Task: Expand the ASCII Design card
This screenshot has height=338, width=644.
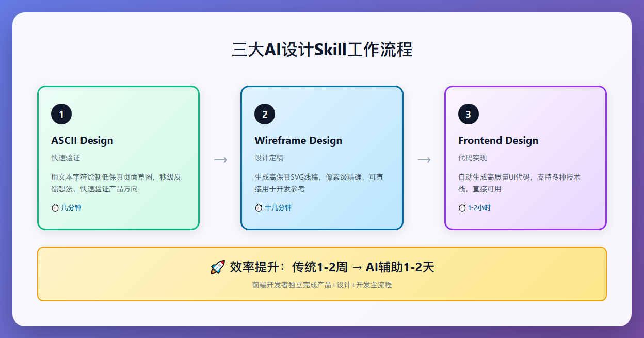Action: (x=118, y=157)
